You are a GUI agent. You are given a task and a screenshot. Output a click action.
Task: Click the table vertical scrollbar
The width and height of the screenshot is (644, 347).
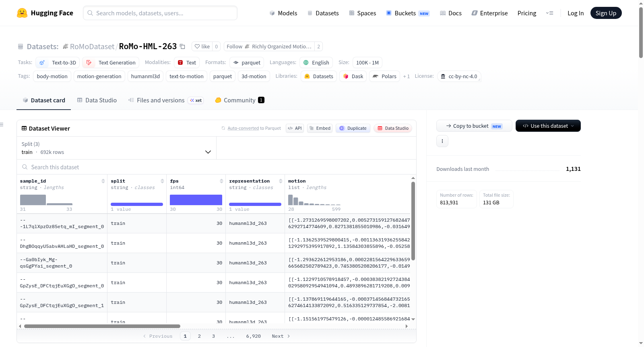point(413,221)
